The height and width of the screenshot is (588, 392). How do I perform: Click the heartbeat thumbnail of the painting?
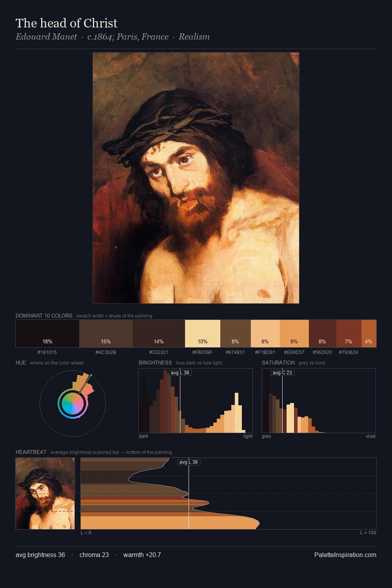coord(45,494)
